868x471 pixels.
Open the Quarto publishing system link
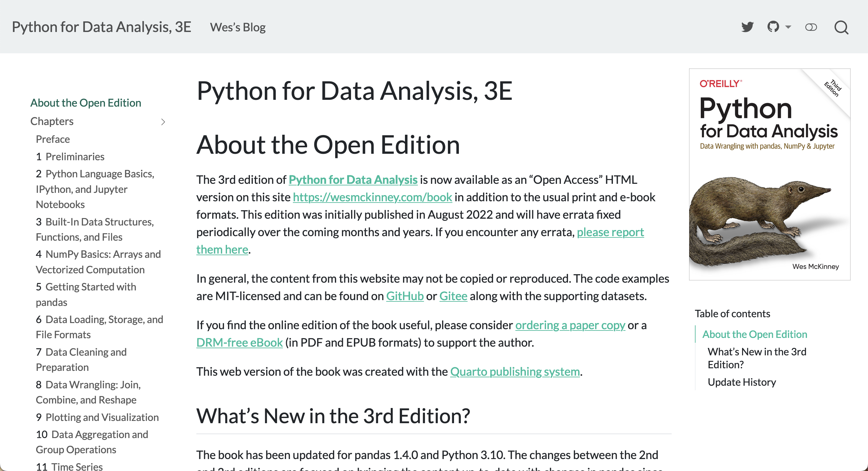pyautogui.click(x=515, y=372)
